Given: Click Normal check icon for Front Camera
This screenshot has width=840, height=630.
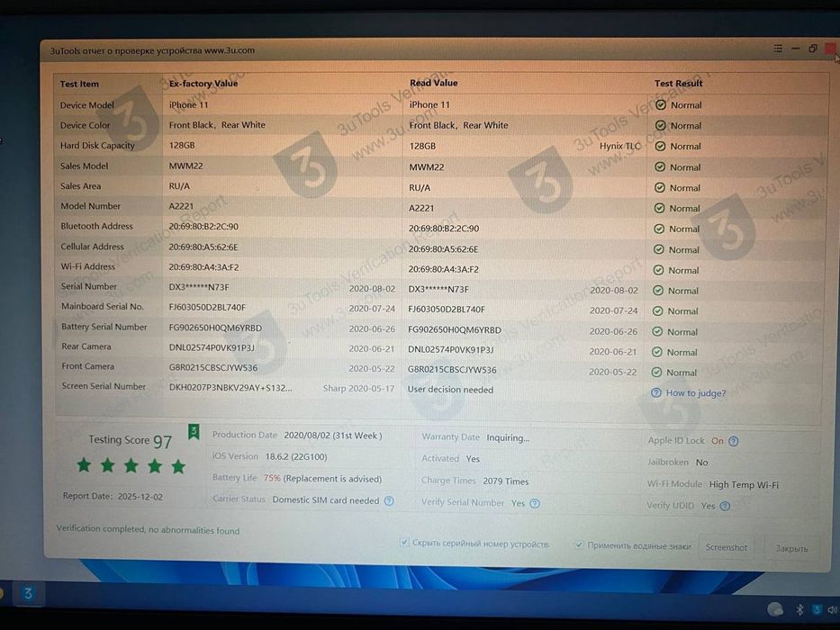Looking at the screenshot, I should 656,373.
